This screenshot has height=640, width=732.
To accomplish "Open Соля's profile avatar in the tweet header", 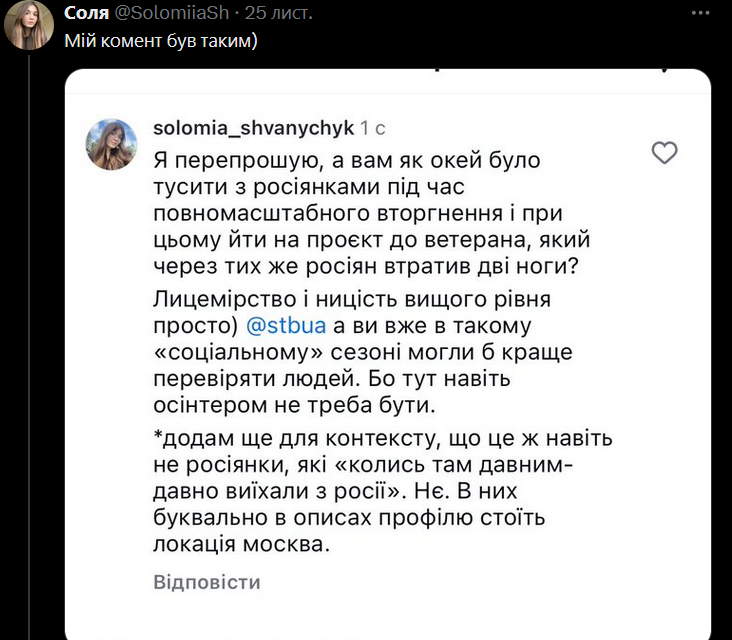I will [28, 25].
